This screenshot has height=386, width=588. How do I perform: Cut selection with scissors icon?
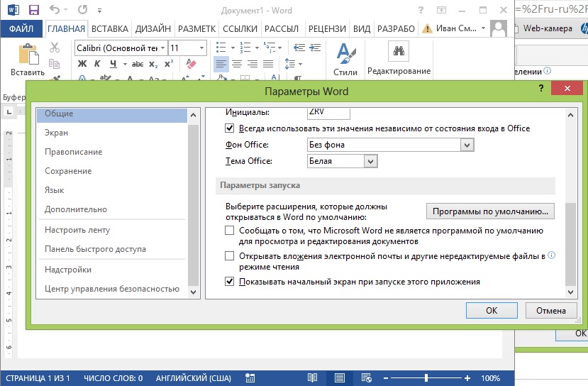55,48
